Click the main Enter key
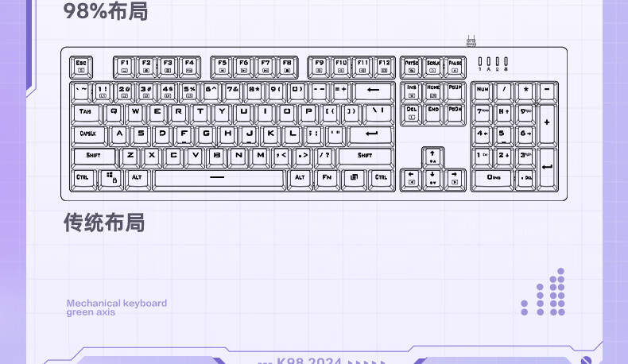This screenshot has height=364, width=628. pos(371,134)
